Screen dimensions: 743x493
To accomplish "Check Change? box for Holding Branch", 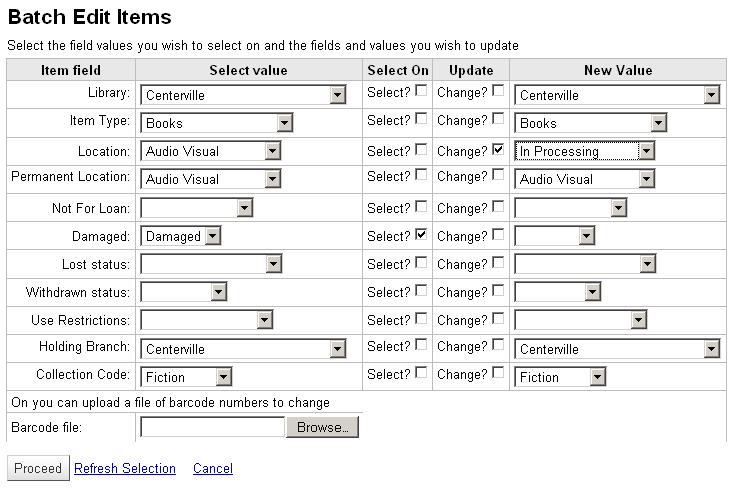I will [x=498, y=345].
